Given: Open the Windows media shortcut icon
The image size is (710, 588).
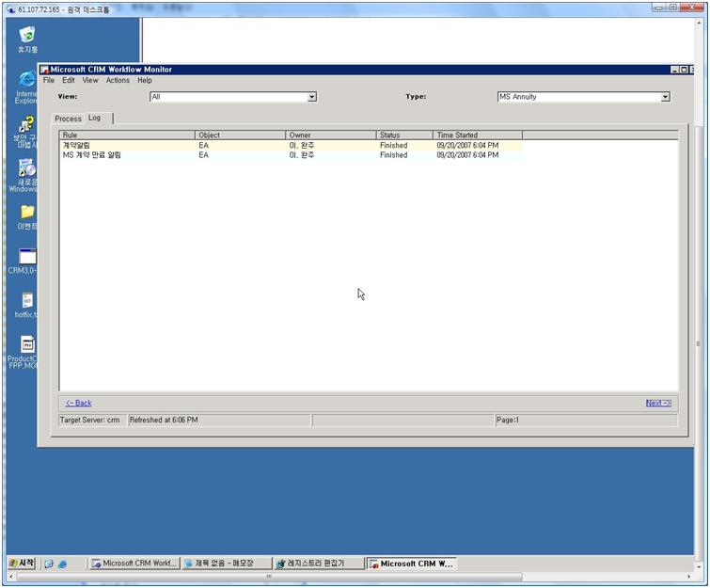Looking at the screenshot, I should pos(25,176).
